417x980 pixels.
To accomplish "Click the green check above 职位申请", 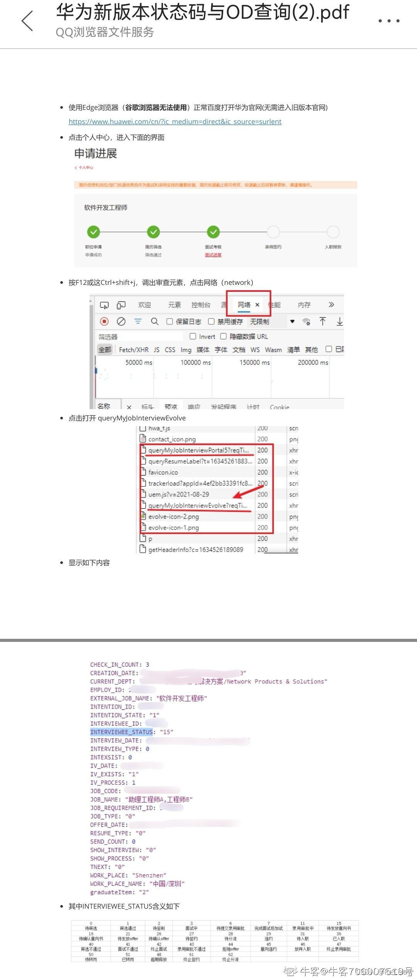I will (x=93, y=232).
